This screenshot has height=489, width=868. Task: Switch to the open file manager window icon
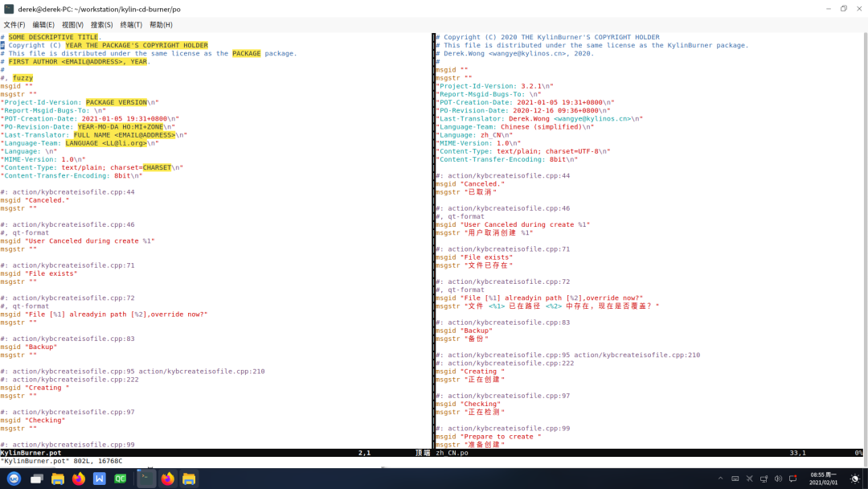point(189,479)
